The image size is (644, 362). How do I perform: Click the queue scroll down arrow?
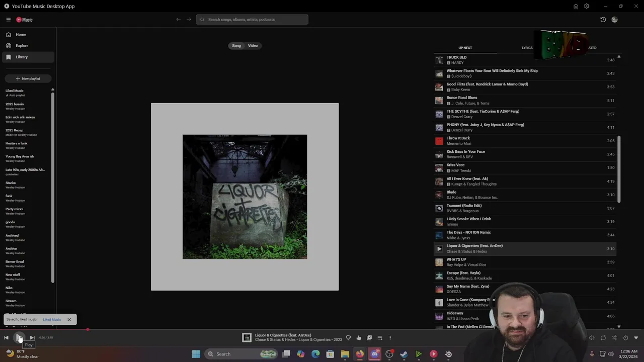pyautogui.click(x=619, y=327)
